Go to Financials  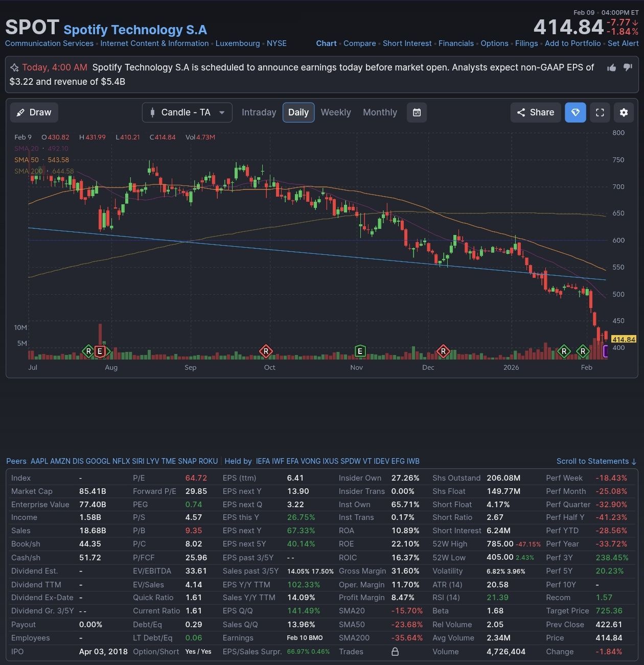tap(456, 43)
